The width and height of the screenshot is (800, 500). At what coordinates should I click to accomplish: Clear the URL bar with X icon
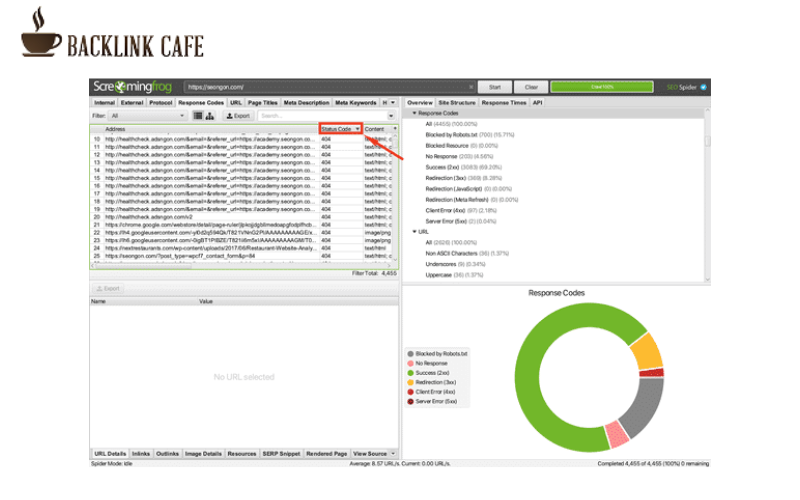coord(471,87)
